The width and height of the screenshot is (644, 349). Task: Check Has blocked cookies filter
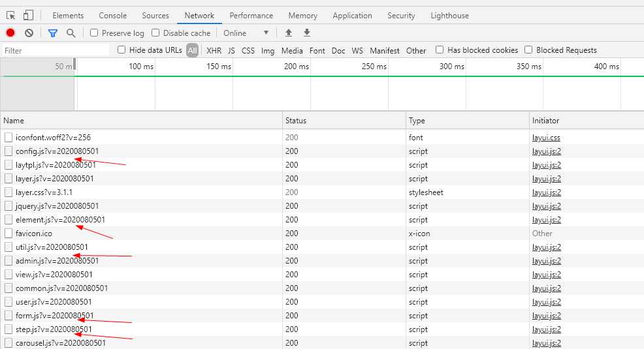(440, 50)
